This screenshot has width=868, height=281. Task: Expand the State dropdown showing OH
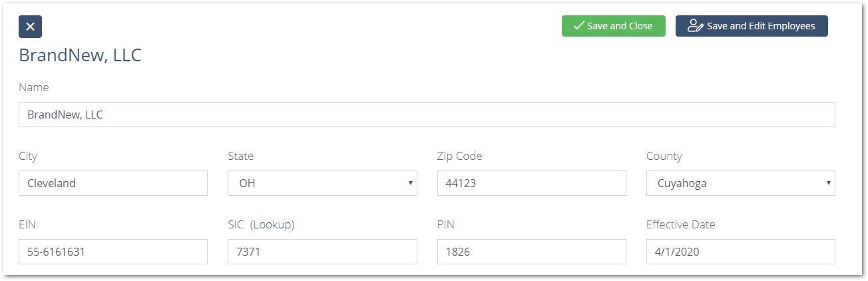[322, 183]
